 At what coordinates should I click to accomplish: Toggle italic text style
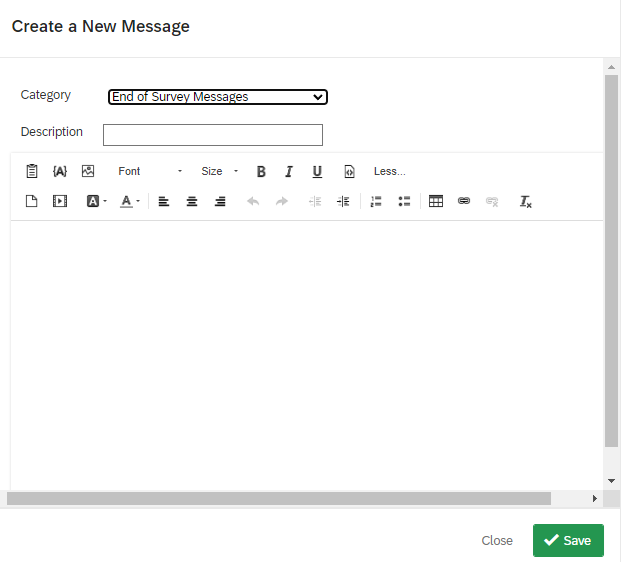pyautogui.click(x=289, y=171)
